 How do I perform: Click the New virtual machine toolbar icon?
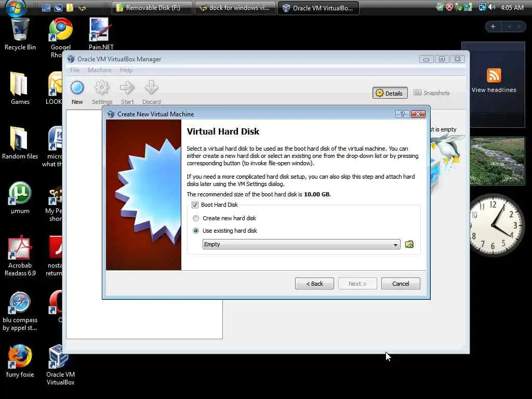[77, 88]
